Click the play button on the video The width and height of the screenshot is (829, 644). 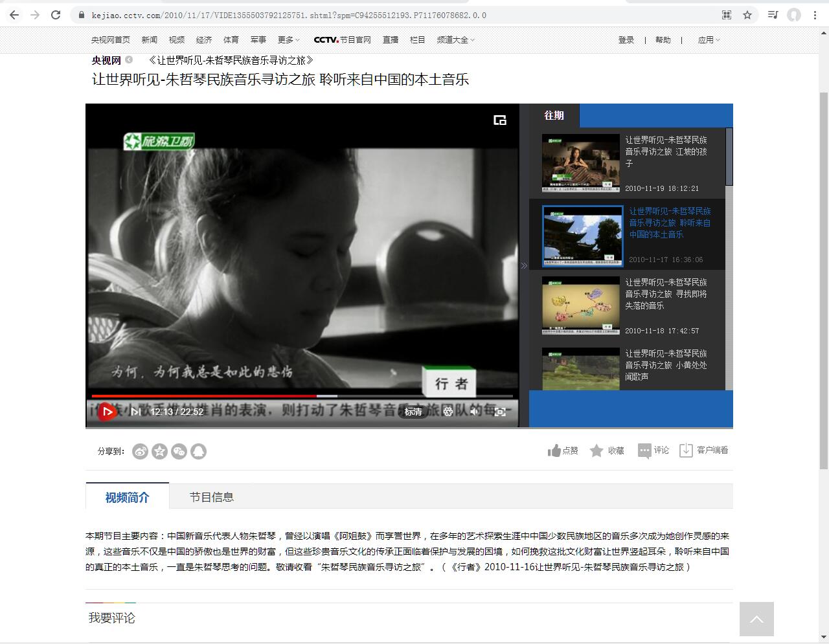[108, 412]
